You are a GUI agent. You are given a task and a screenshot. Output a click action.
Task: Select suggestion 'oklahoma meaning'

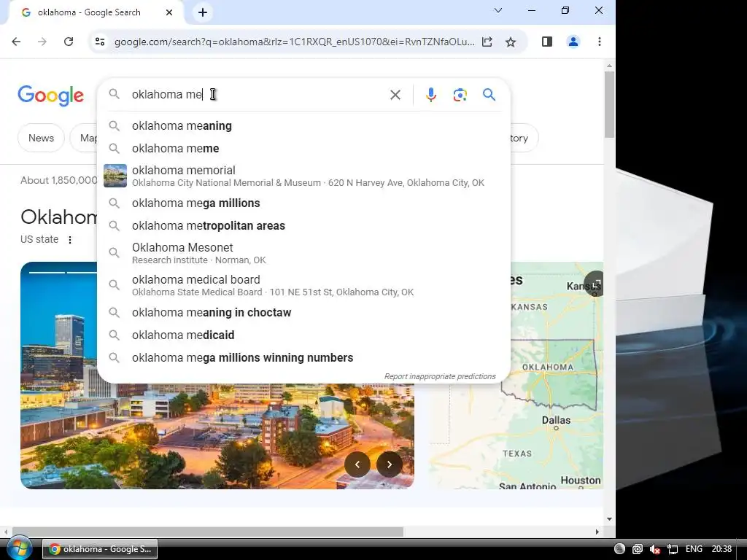click(303, 125)
